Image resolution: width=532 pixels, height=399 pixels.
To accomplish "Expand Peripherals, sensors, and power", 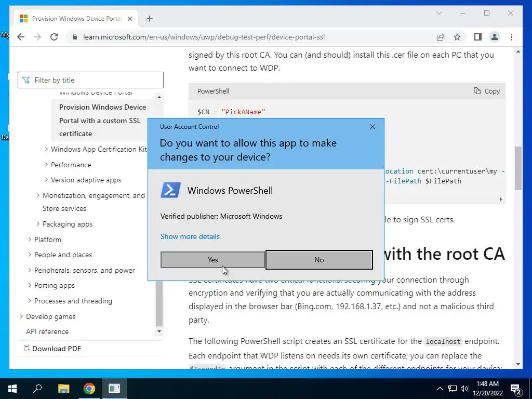I will point(30,270).
